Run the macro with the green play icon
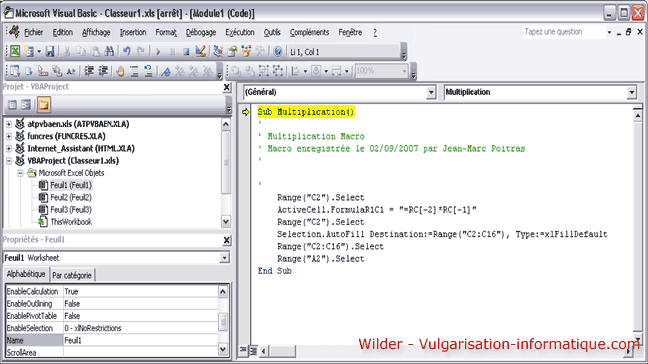Viewport: 648px width, 364px height. click(x=158, y=52)
